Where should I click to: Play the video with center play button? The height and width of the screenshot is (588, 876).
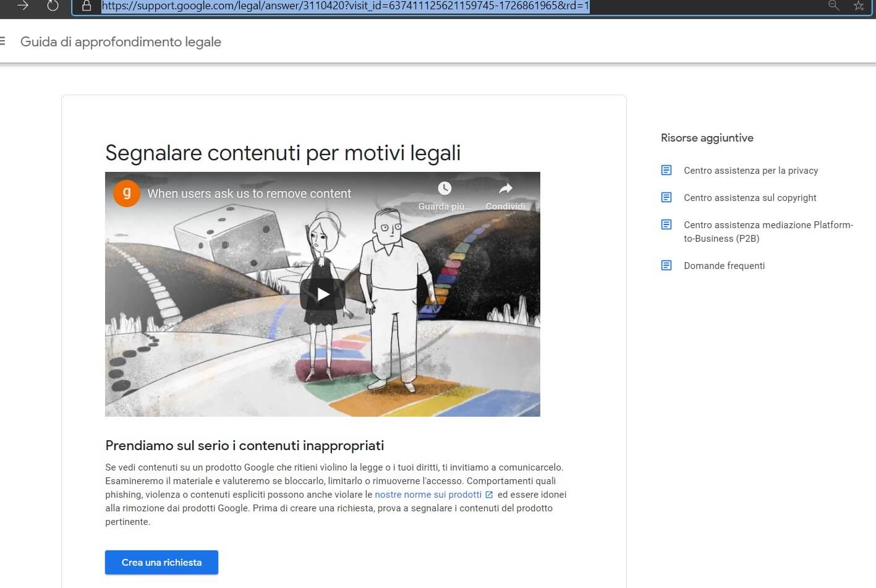(x=322, y=294)
